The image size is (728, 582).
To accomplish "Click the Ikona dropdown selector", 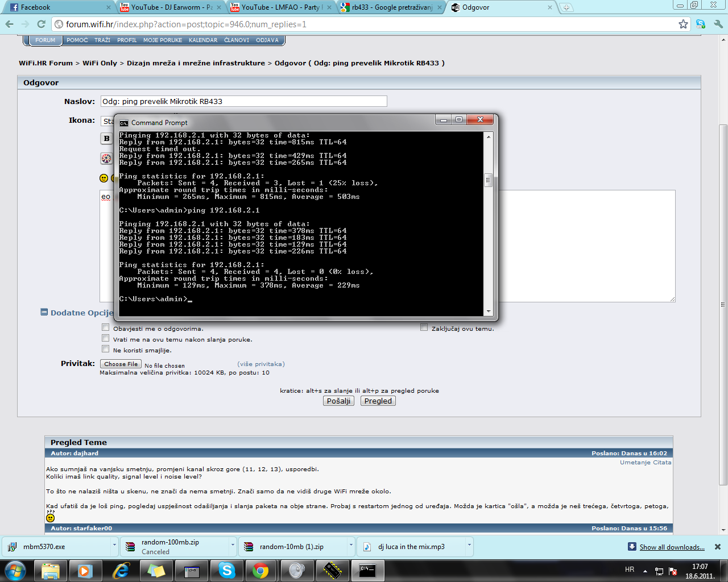I will (107, 121).
